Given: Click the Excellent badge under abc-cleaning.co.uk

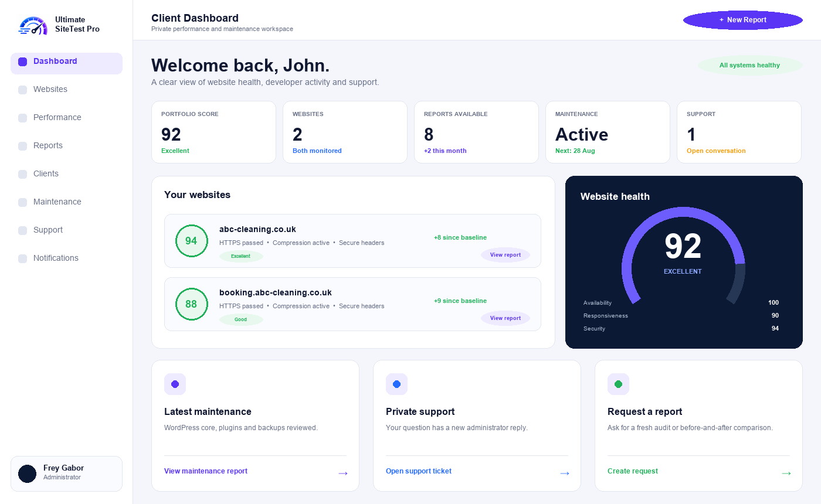Looking at the screenshot, I should pos(241,256).
